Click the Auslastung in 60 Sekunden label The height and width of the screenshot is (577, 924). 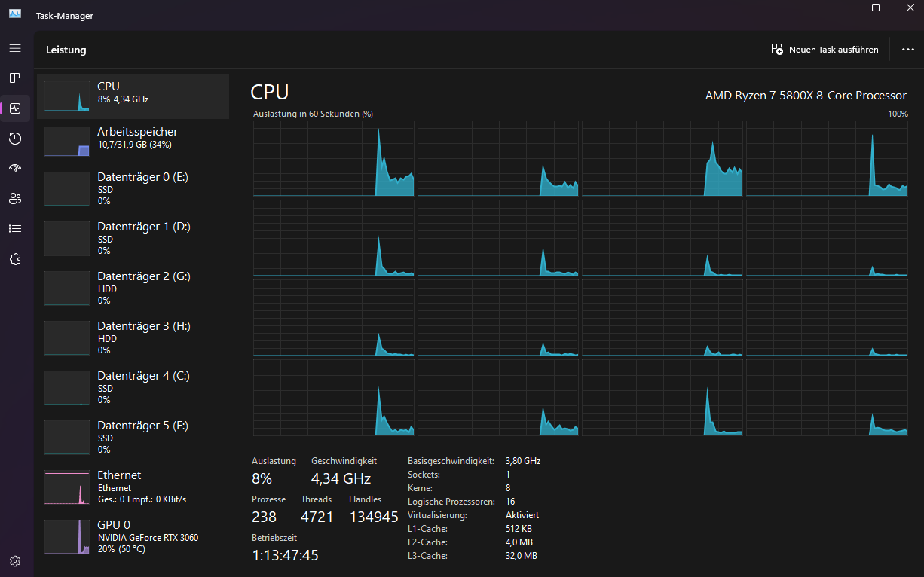(x=313, y=114)
